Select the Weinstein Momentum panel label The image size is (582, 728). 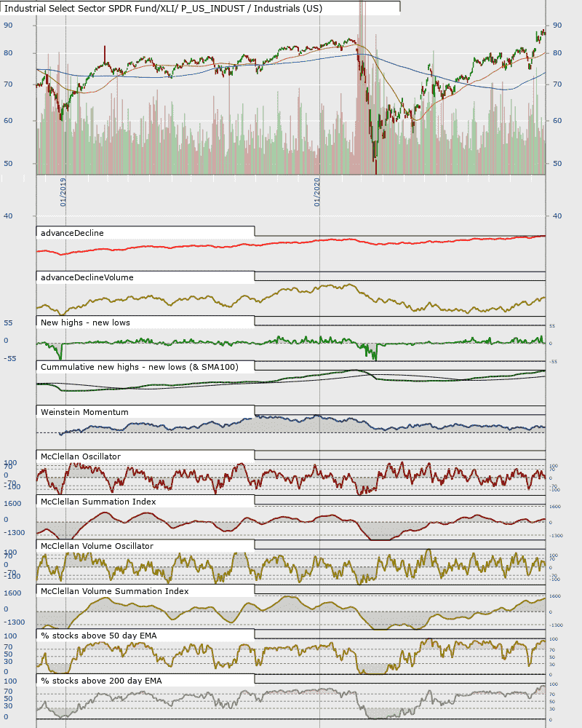pos(84,412)
